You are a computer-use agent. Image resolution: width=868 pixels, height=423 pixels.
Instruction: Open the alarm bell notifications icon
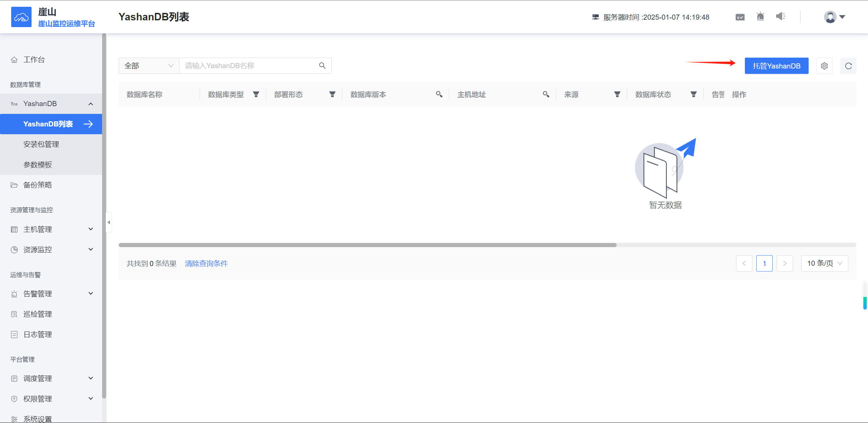point(760,16)
